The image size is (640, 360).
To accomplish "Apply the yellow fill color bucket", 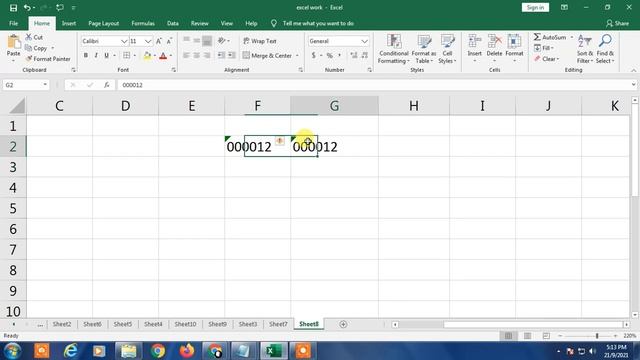I will [x=147, y=56].
